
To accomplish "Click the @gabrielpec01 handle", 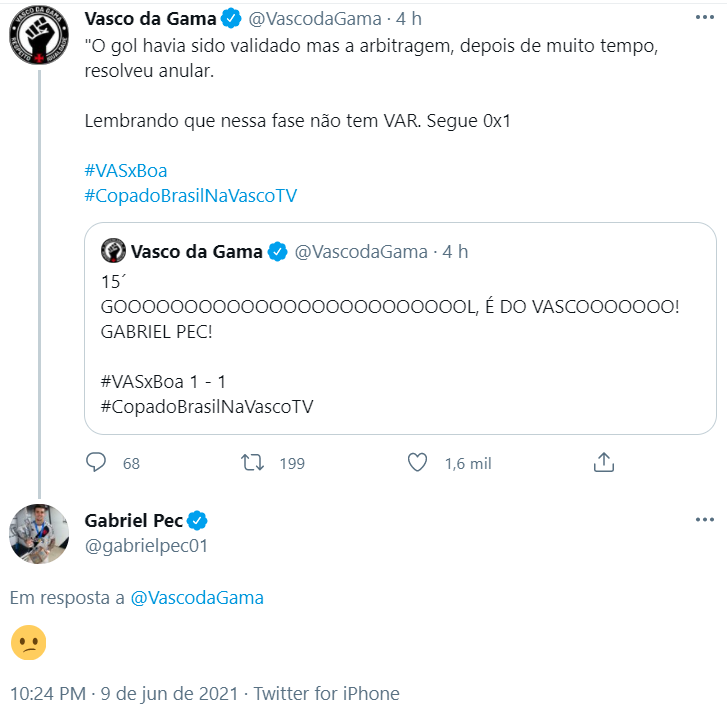I will click(146, 546).
